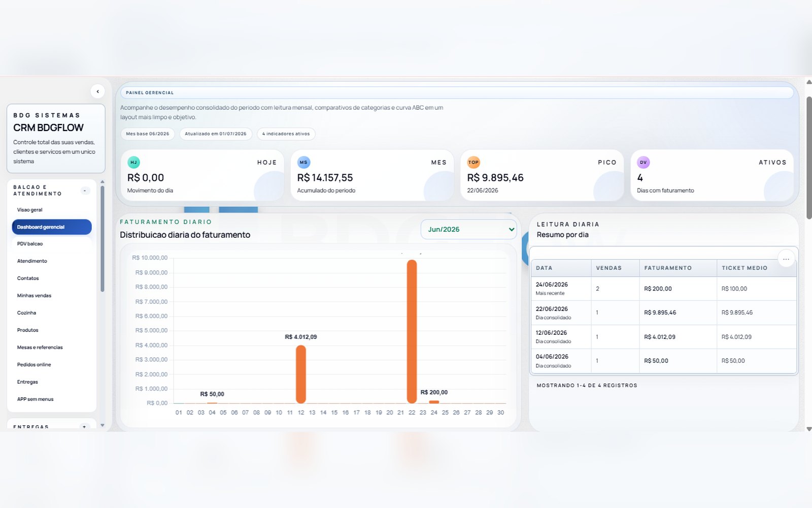Click the R$ 50,00 chart label
The image size is (812, 508).
click(x=212, y=394)
